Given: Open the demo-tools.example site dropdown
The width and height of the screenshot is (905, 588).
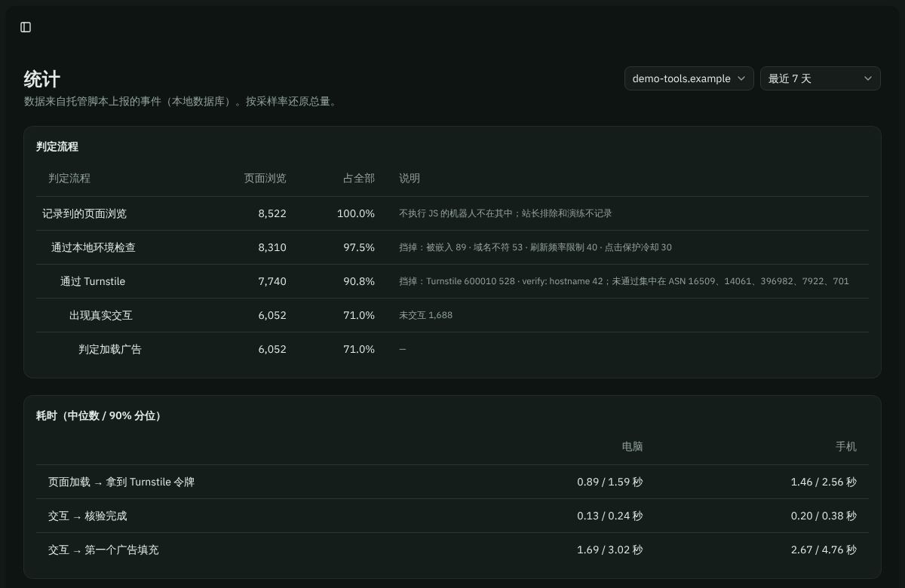Looking at the screenshot, I should point(689,78).
